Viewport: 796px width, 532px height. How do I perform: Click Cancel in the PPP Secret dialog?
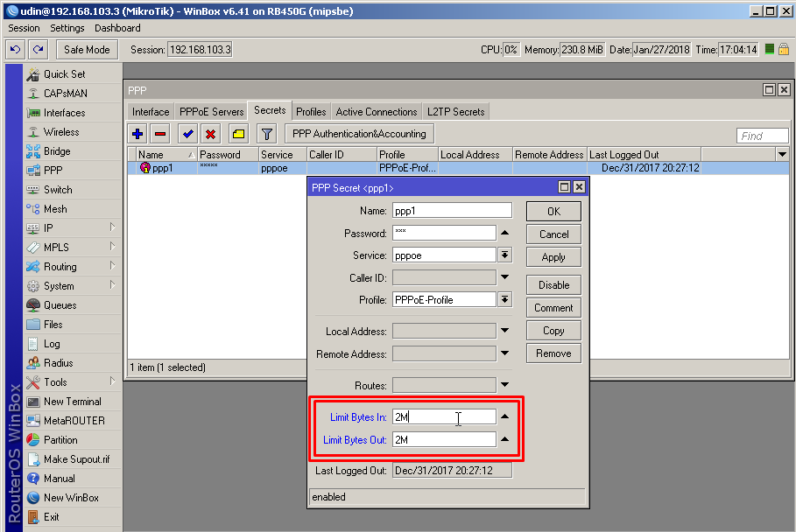pos(553,234)
